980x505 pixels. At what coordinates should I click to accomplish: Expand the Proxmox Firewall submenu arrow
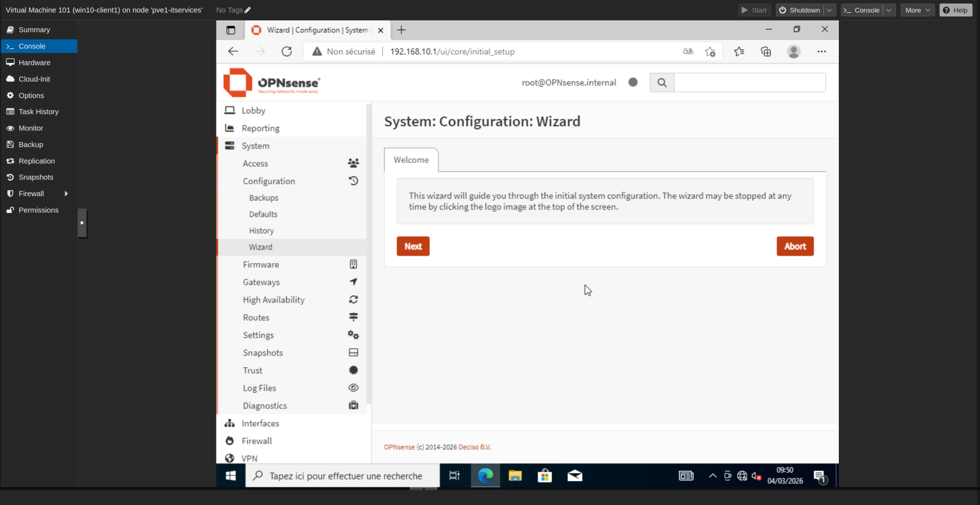66,194
